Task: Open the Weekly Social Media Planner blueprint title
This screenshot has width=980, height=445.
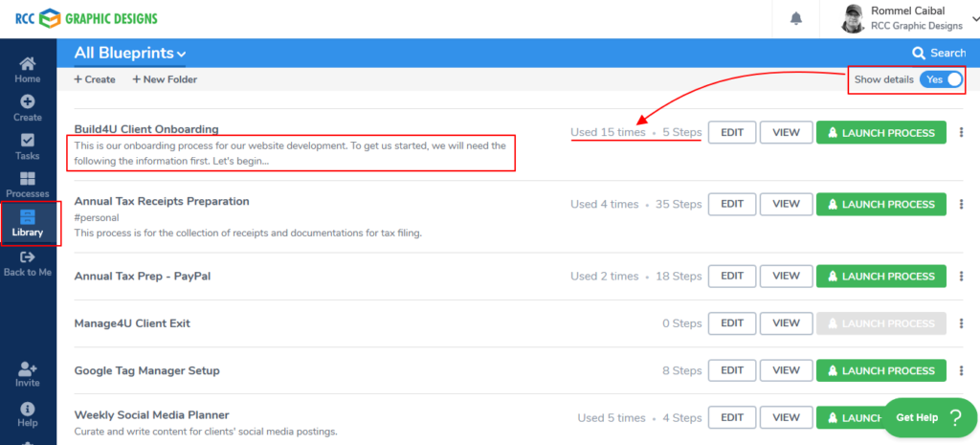Action: point(151,414)
